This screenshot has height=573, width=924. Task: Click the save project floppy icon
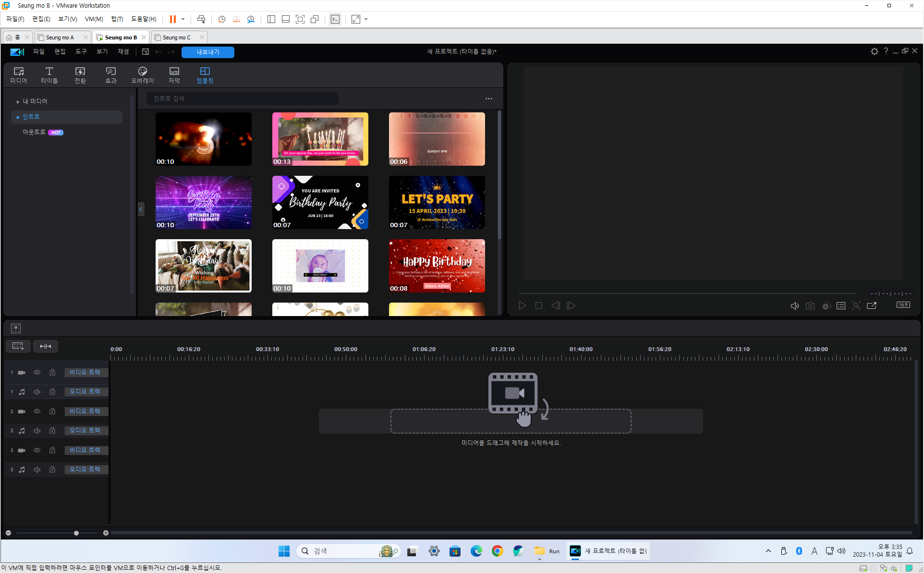point(146,52)
